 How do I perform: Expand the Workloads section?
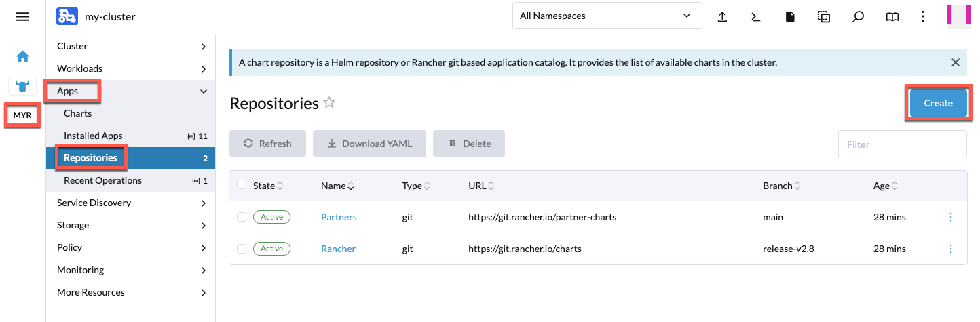pyautogui.click(x=130, y=68)
